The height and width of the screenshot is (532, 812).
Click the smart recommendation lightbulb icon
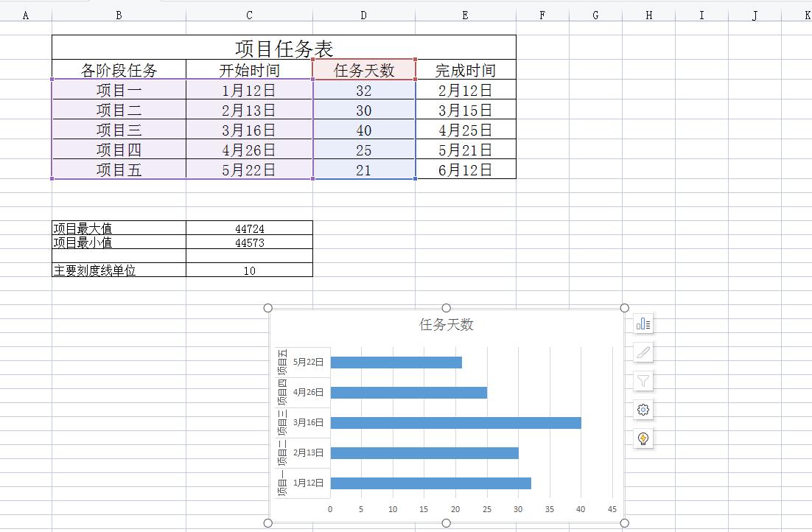(642, 438)
